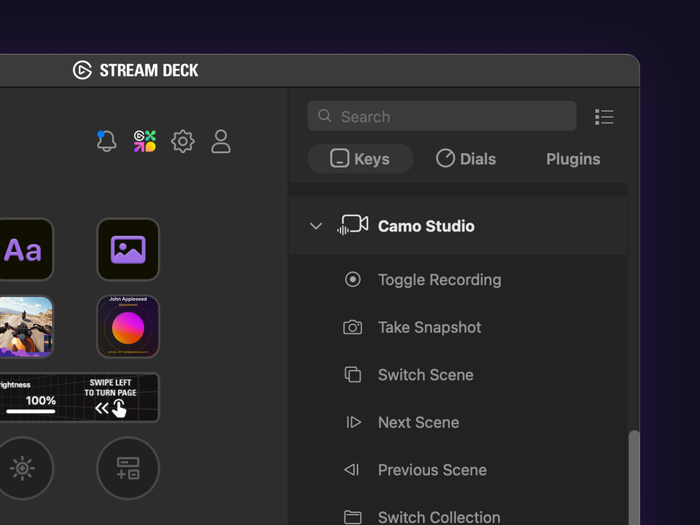Click the Camo Studio heading text
Screen dimensions: 700x525
pos(426,226)
